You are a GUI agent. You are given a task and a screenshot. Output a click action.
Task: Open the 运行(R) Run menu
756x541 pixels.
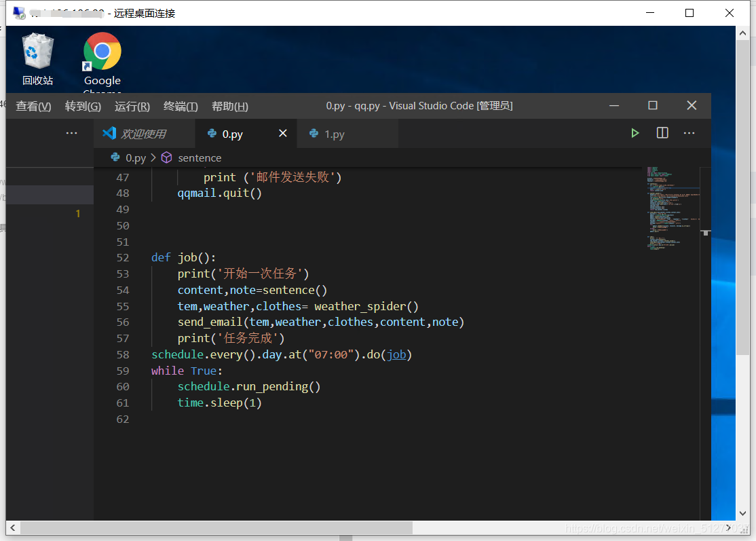coord(132,106)
